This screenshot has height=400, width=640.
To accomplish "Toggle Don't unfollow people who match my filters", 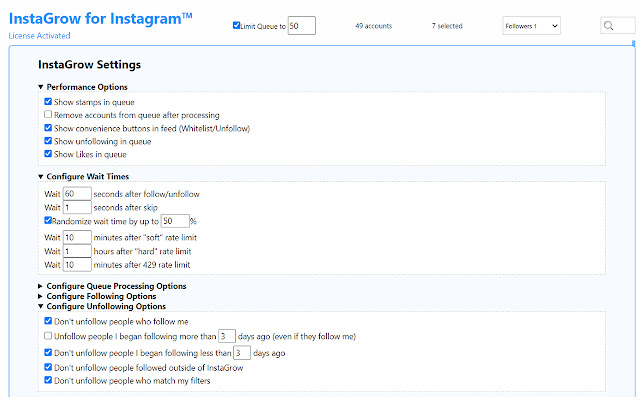I will [48, 381].
